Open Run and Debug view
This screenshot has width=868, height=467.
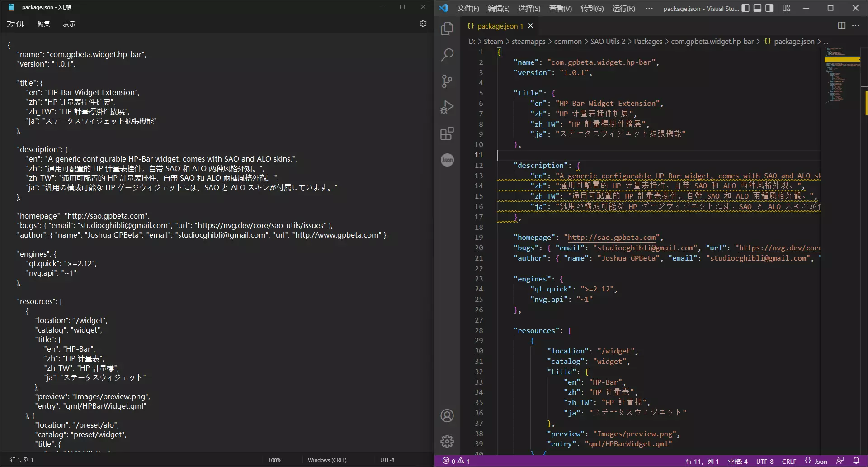(447, 107)
